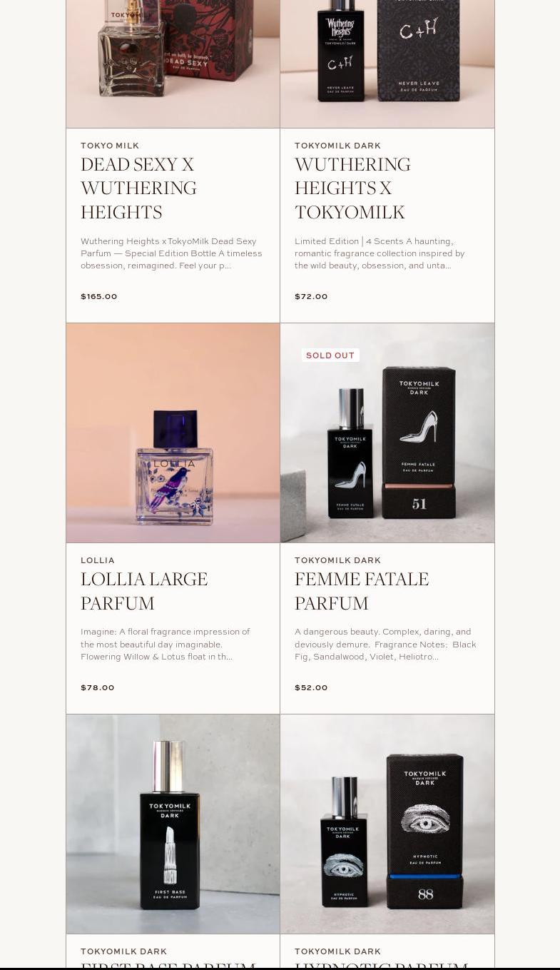Click the $78.00 price under Lollia Large Parfum
Viewport: 560px width, 970px height.
pyautogui.click(x=98, y=687)
